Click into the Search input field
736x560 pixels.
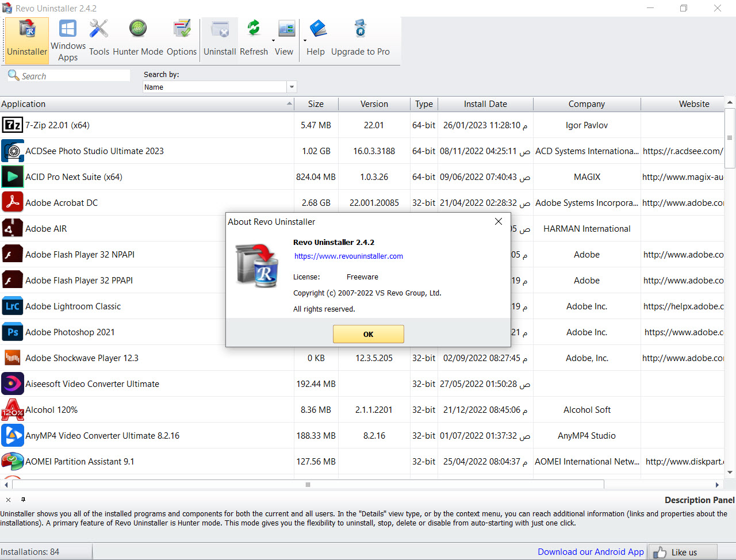coord(75,76)
